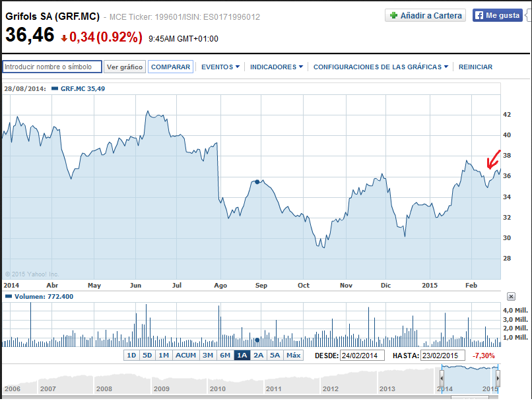
Task: Click the left handle of the range selector
Action: 442,377
